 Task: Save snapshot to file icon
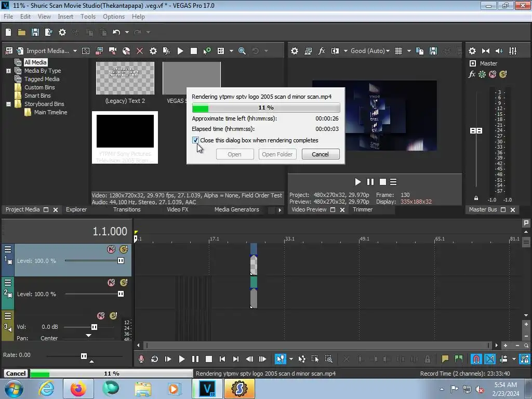[x=433, y=51]
